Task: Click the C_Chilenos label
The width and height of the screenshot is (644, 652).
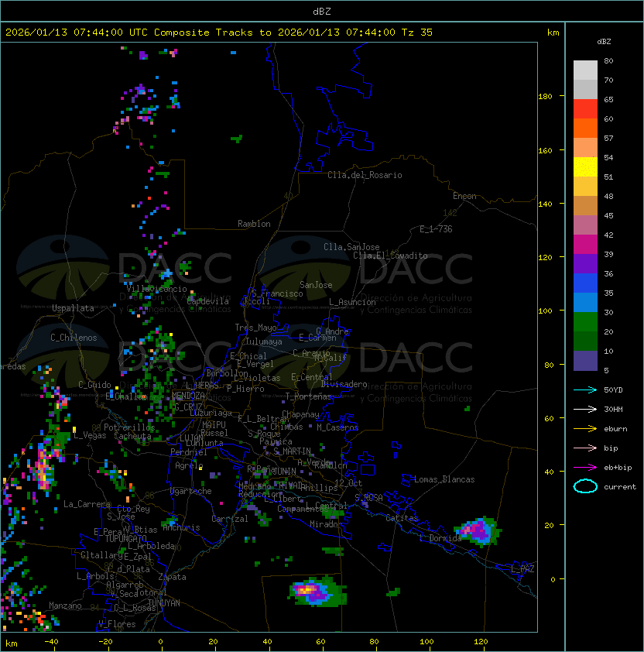Action: click(74, 338)
